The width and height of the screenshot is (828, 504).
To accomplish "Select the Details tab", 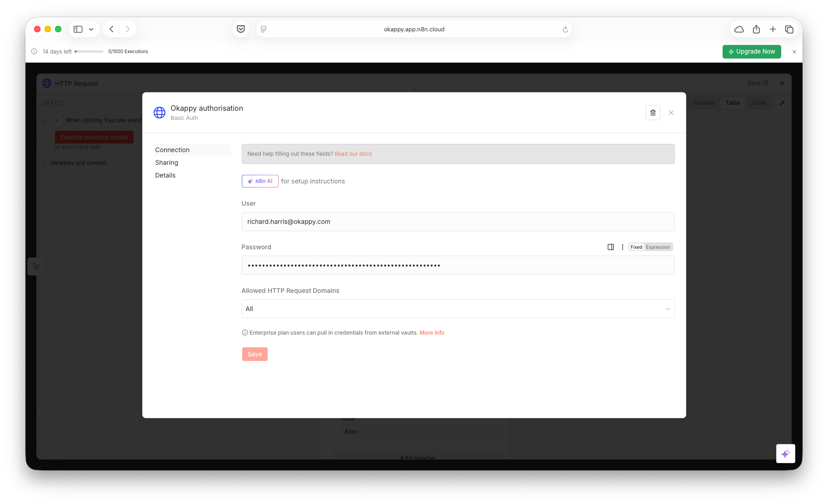I will pyautogui.click(x=192, y=175).
